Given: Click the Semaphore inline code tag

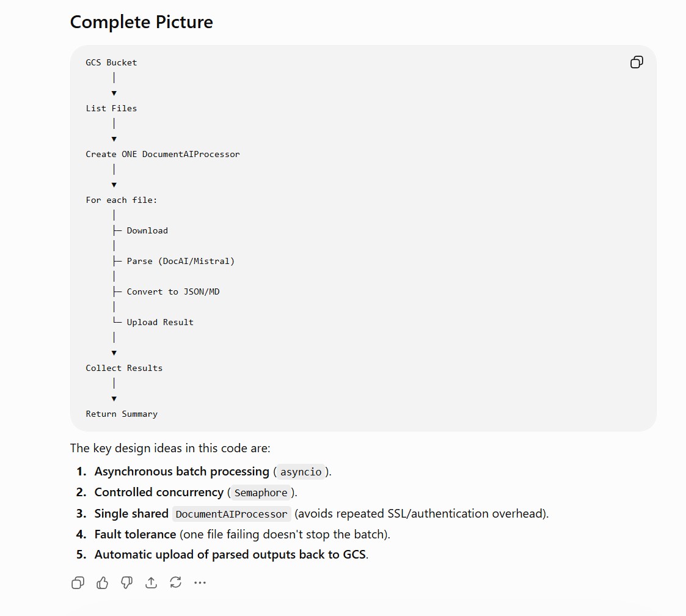Looking at the screenshot, I should [261, 493].
